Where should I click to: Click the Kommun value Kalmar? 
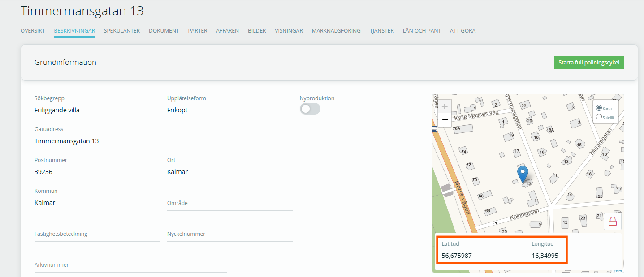[45, 203]
